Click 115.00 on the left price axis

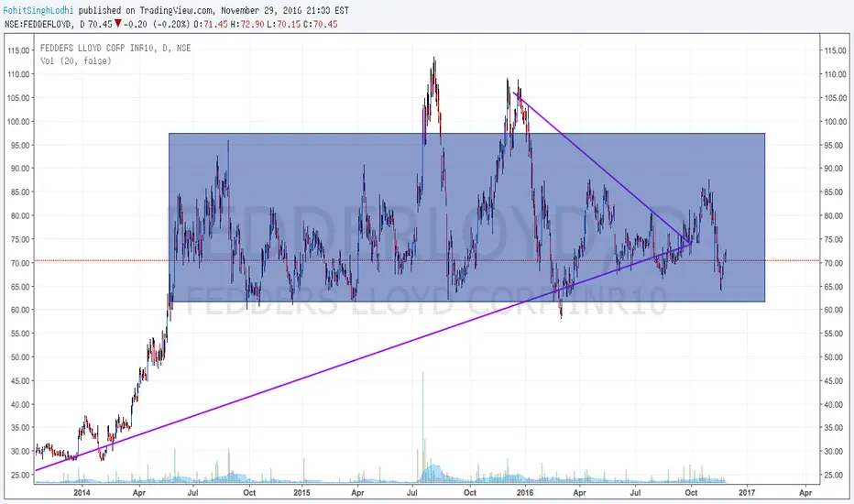point(18,50)
